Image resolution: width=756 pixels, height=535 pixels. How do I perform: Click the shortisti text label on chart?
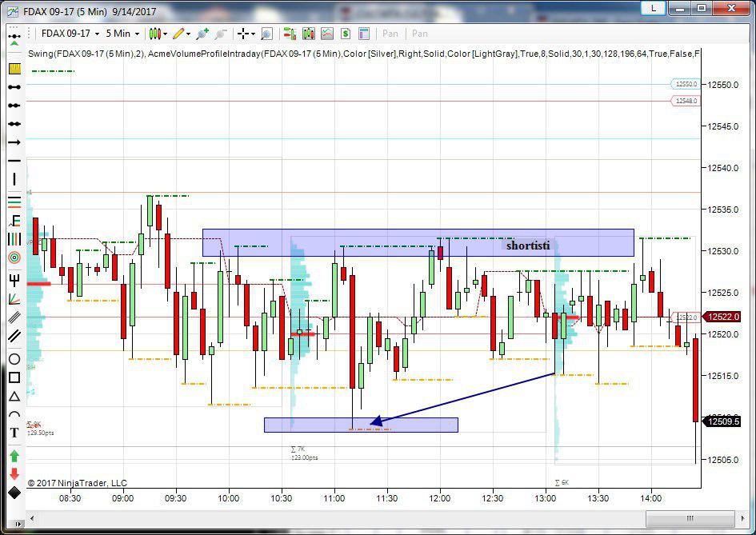click(x=528, y=245)
